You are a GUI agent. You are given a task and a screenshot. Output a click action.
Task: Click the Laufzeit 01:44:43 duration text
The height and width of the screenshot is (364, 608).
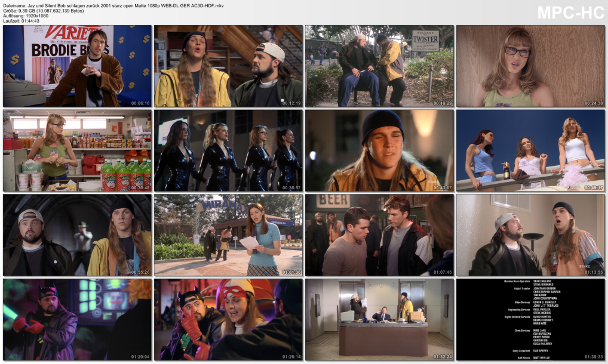[21, 21]
